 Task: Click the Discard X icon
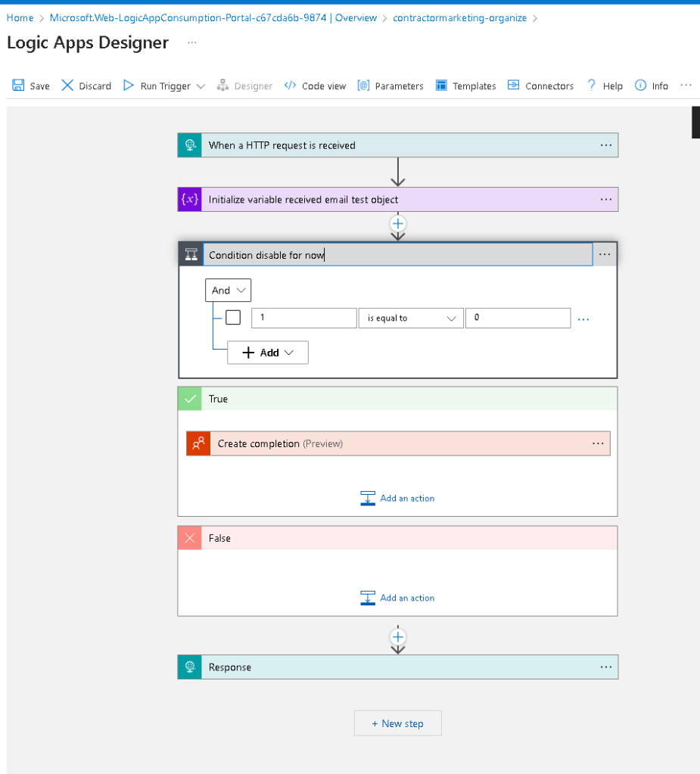[67, 85]
